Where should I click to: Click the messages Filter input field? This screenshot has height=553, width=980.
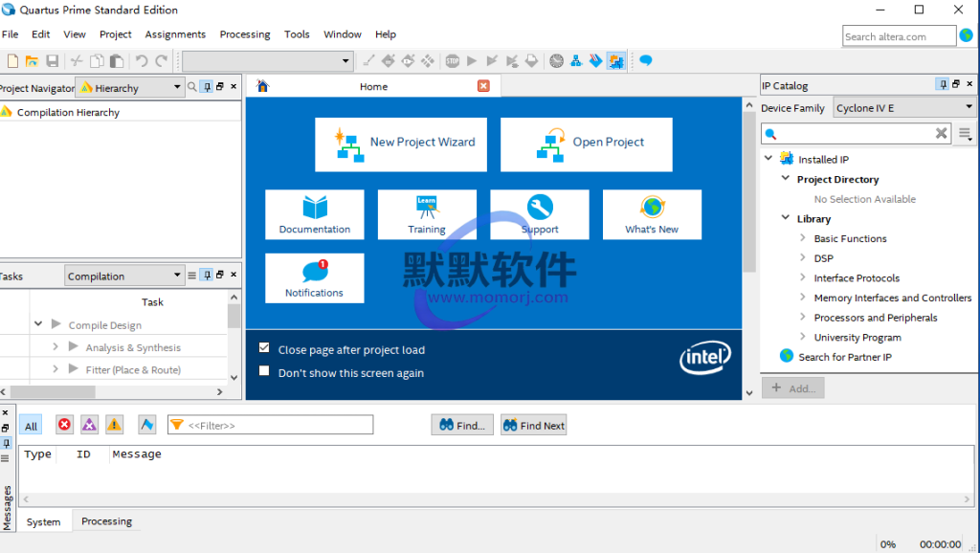pos(271,425)
